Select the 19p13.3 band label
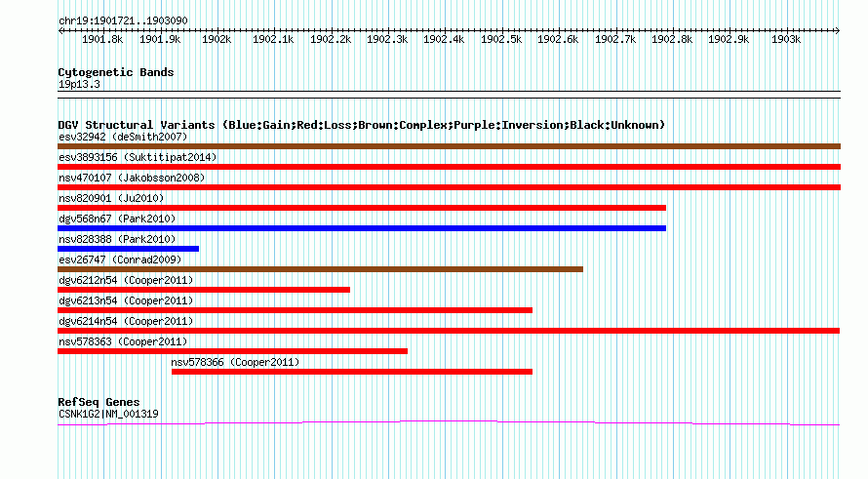Image resolution: width=868 pixels, height=479 pixels. click(79, 84)
